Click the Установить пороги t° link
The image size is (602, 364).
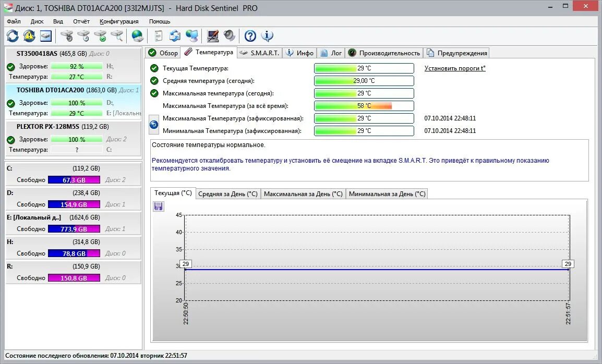coord(455,68)
